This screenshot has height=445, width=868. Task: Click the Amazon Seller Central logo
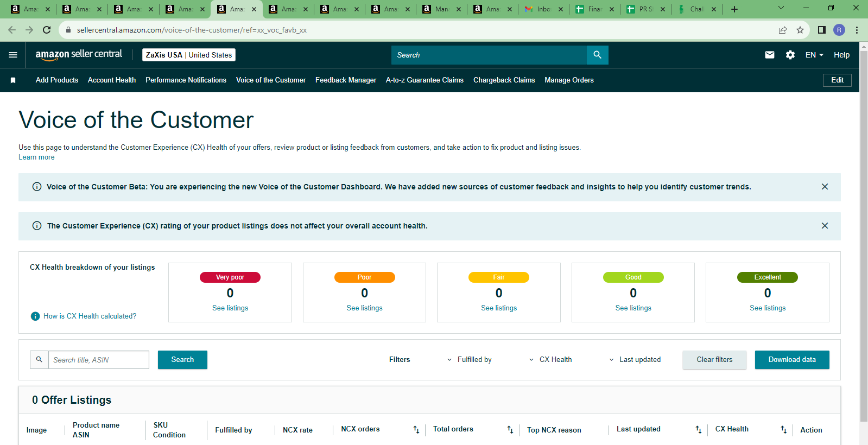79,55
